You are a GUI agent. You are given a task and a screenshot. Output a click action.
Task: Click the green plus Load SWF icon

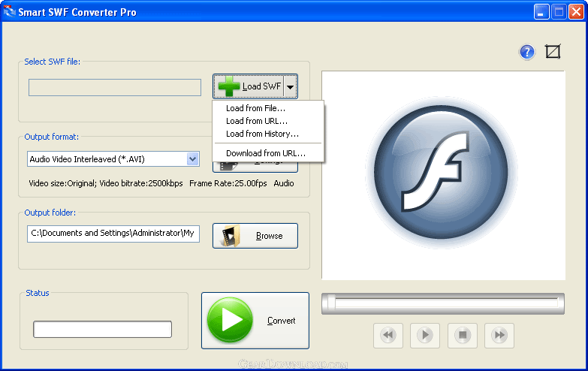pyautogui.click(x=229, y=86)
